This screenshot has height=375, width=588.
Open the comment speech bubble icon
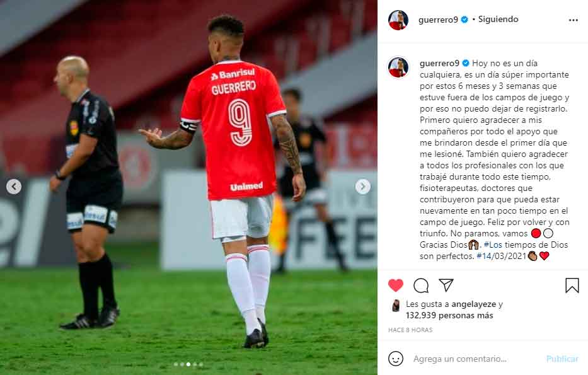421,286
